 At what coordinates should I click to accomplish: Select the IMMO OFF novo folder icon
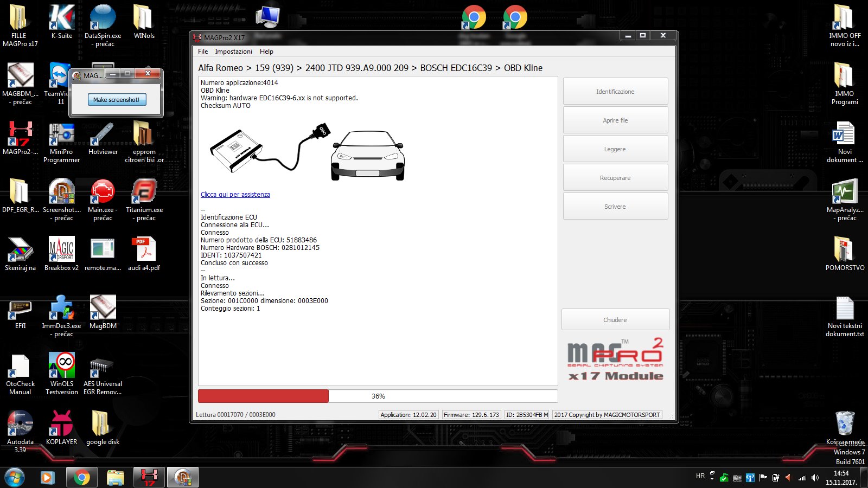click(845, 26)
